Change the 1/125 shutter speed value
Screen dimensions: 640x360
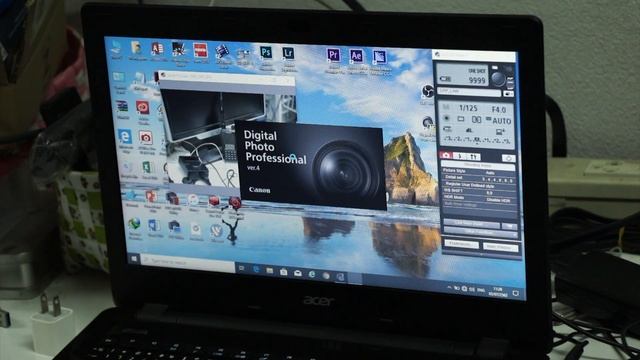point(468,108)
